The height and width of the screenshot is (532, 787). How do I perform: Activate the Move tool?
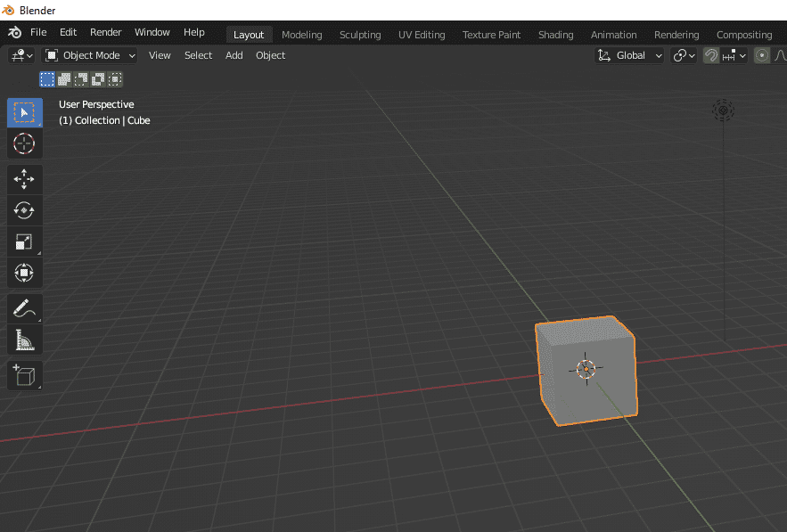(x=24, y=179)
